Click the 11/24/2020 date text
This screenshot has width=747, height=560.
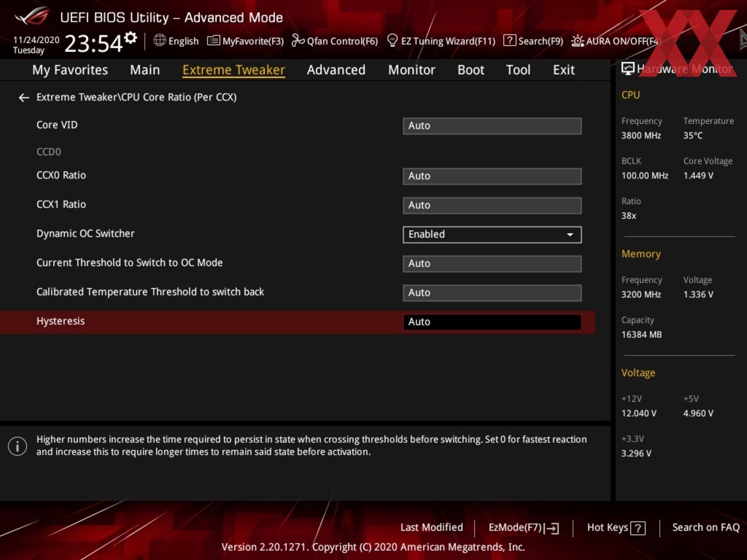coord(36,40)
